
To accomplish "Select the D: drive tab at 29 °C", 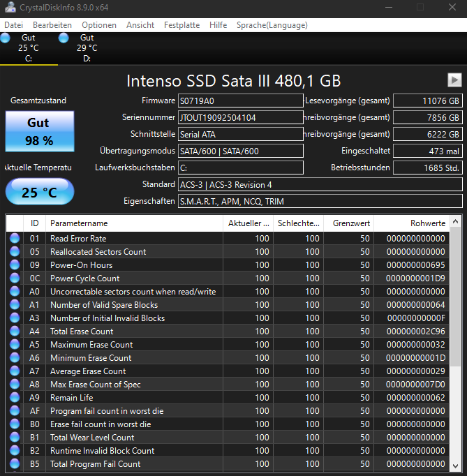I will (87, 48).
